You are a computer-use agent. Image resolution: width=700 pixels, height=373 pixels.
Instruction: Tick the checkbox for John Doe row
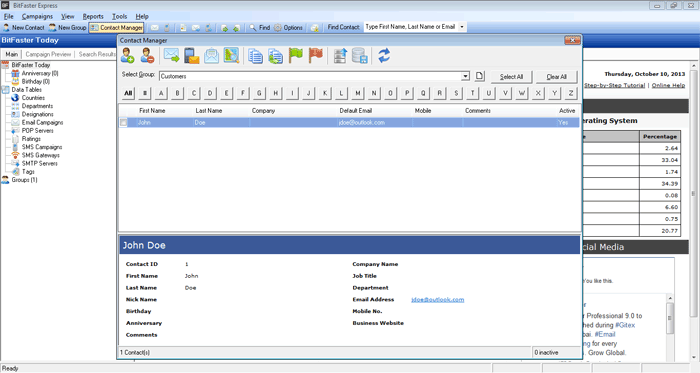tap(124, 122)
